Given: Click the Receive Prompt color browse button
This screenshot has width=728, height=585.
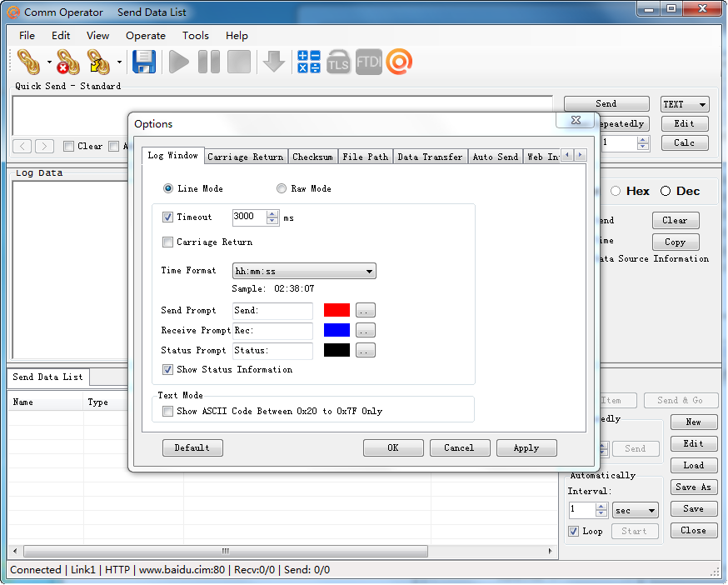Looking at the screenshot, I should tap(366, 330).
